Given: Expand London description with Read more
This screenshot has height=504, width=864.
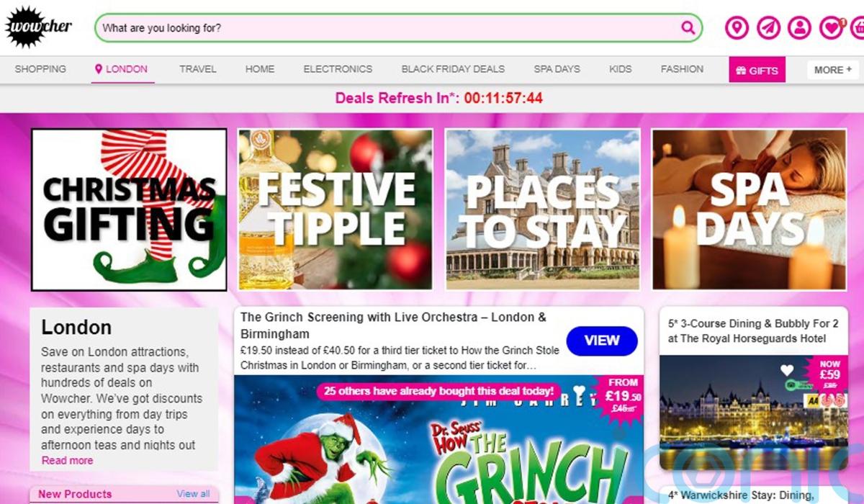Looking at the screenshot, I should (67, 460).
